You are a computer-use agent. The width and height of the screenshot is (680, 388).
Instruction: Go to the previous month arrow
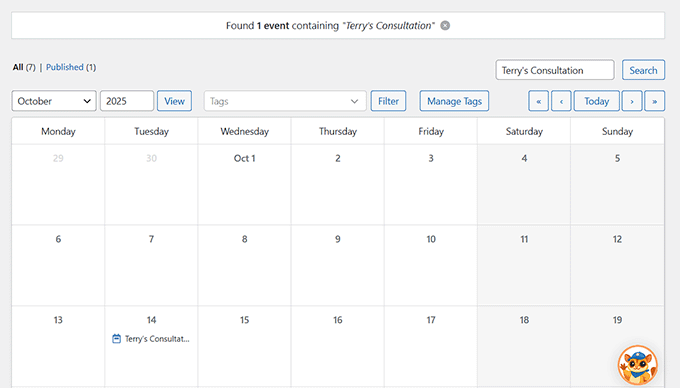coord(561,101)
